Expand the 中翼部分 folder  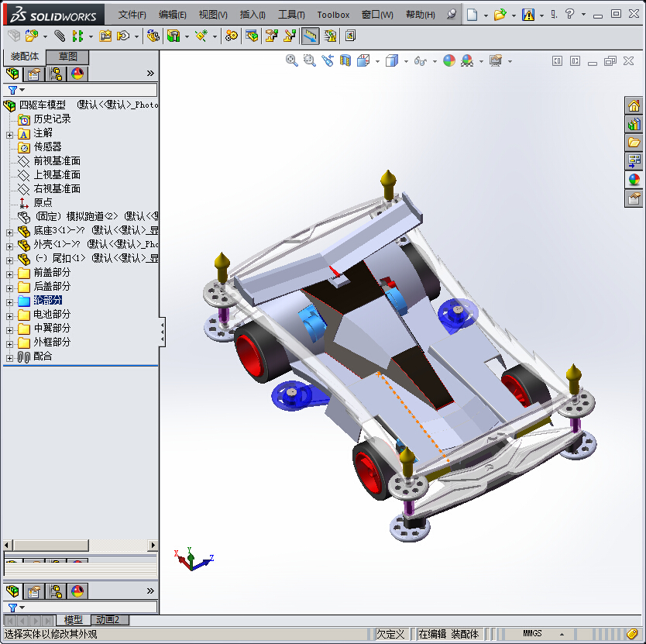click(x=9, y=330)
